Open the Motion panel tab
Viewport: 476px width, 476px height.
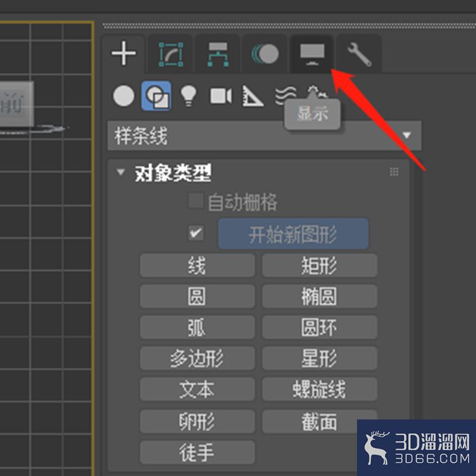(x=265, y=54)
